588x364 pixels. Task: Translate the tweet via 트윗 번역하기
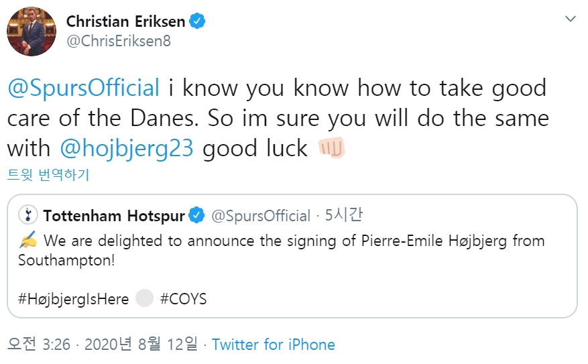[48, 175]
